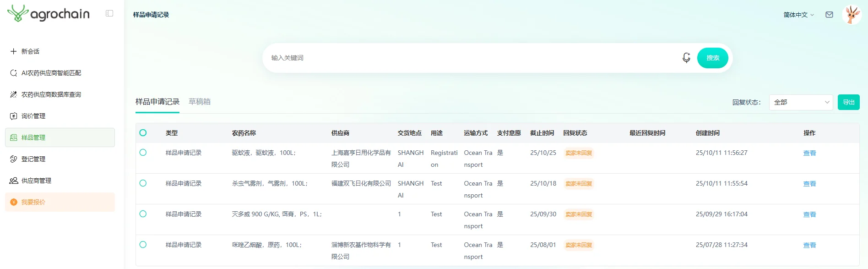Click the 卖家未回复 tag in 驱蚊液 row

[x=579, y=153]
